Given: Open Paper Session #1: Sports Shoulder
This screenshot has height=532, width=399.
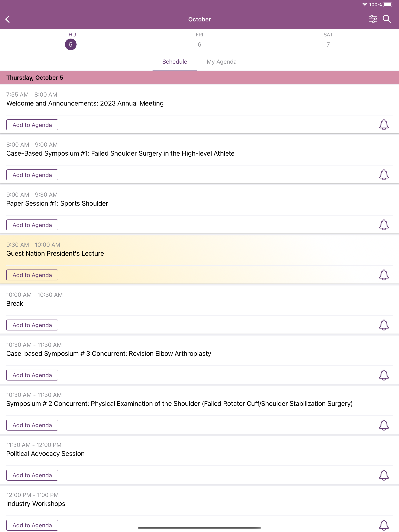Looking at the screenshot, I should [57, 203].
